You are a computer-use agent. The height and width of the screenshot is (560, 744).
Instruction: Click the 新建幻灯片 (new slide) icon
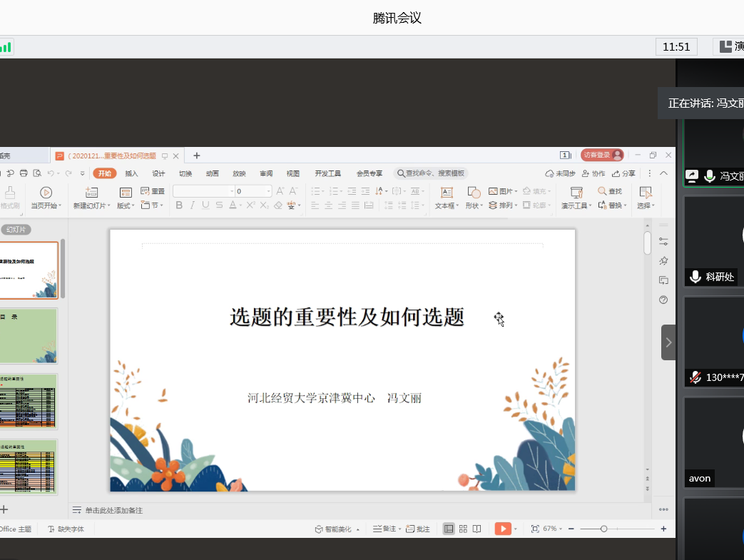pyautogui.click(x=91, y=193)
